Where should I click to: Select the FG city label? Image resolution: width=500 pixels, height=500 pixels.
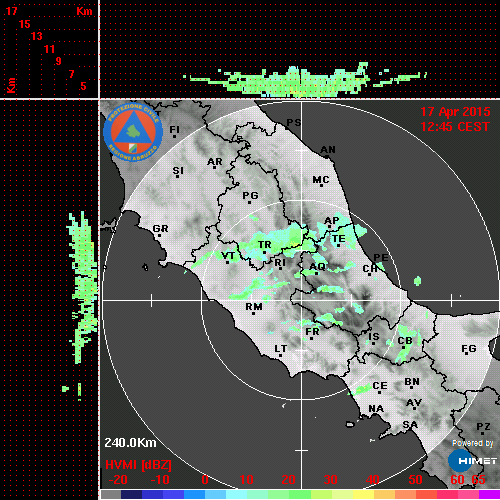[x=469, y=349]
